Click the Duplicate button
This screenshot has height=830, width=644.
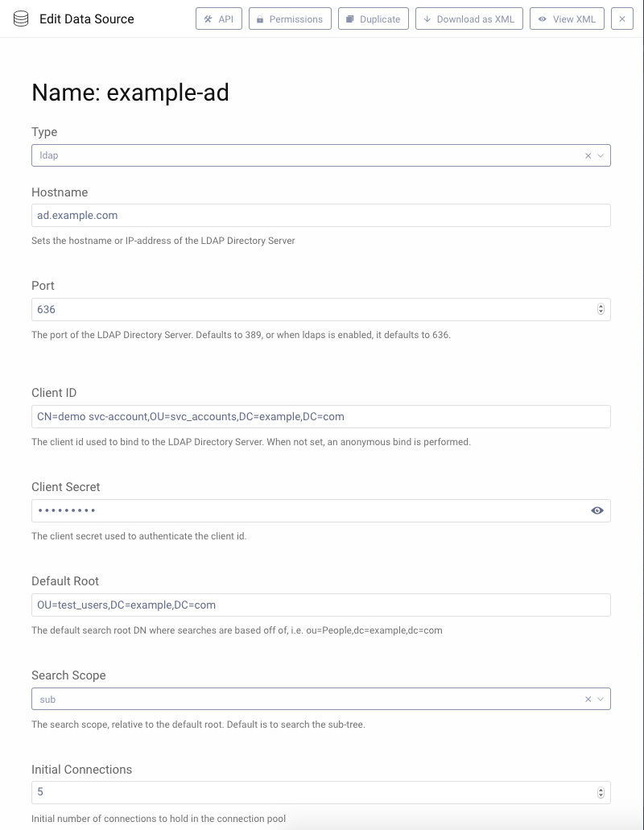(373, 19)
